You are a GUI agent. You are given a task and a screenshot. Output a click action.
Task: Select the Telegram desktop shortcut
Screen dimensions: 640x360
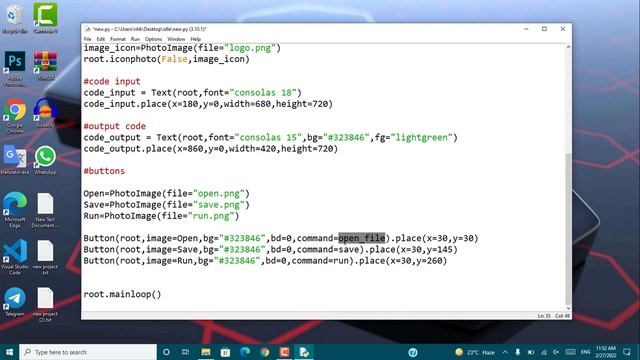[x=15, y=302]
